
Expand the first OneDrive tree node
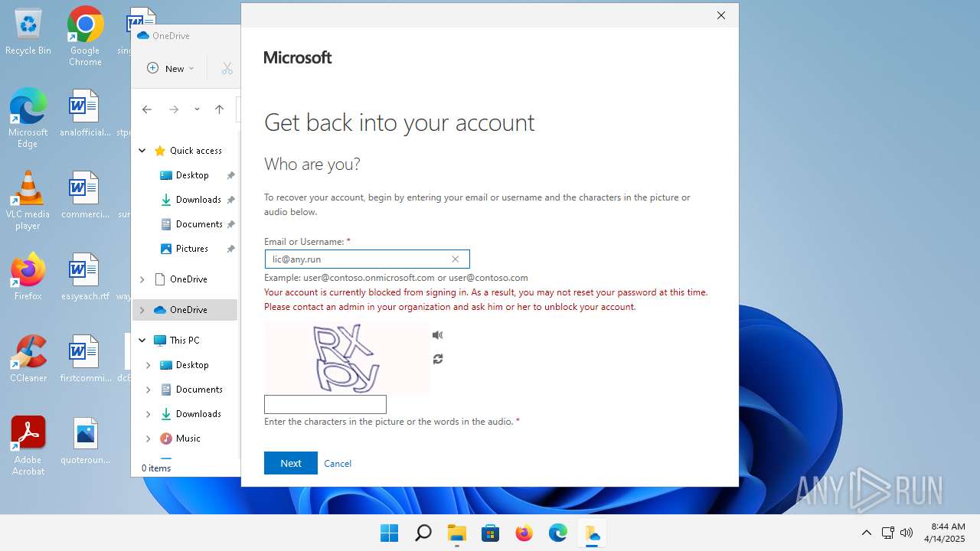142,279
